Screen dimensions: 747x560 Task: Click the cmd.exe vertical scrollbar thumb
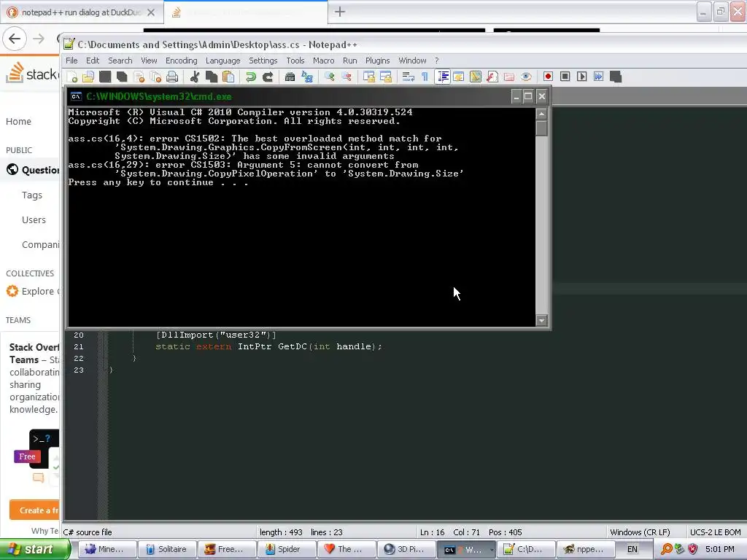pyautogui.click(x=541, y=128)
